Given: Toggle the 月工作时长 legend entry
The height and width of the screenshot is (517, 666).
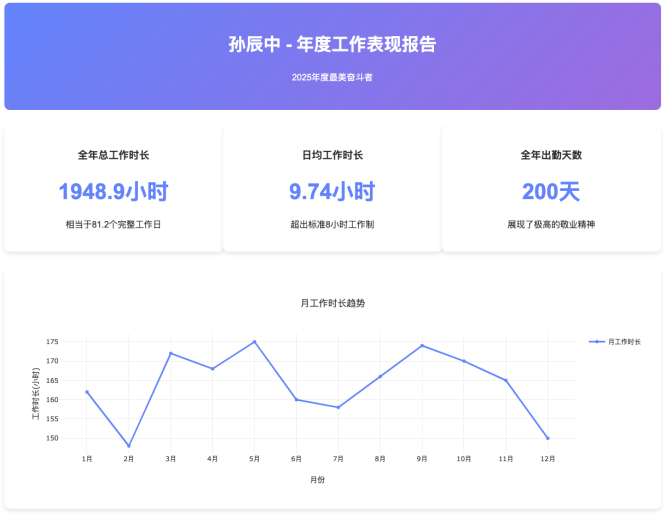Looking at the screenshot, I should pos(615,342).
